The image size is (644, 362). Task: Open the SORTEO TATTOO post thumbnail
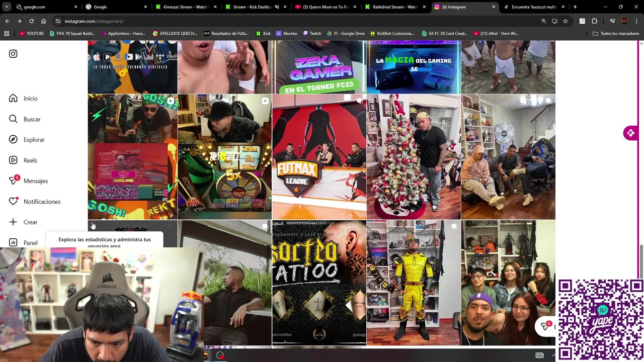319,283
